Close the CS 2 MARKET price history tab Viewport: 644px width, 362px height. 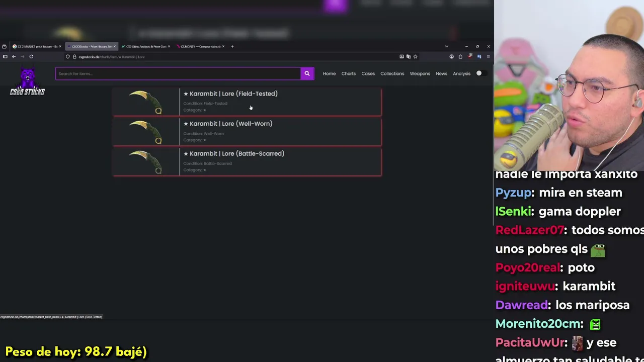(x=60, y=46)
